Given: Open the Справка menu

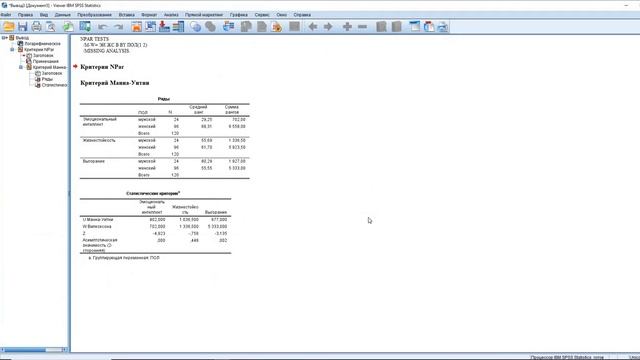Looking at the screenshot, I should pyautogui.click(x=302, y=15).
